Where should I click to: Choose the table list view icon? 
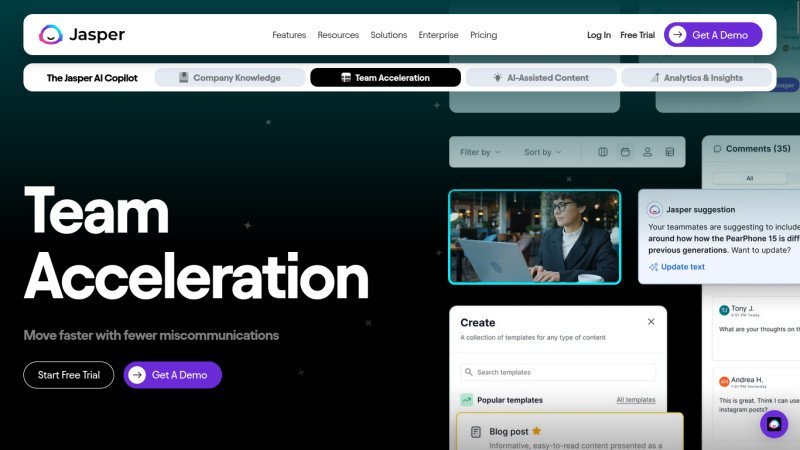(670, 152)
